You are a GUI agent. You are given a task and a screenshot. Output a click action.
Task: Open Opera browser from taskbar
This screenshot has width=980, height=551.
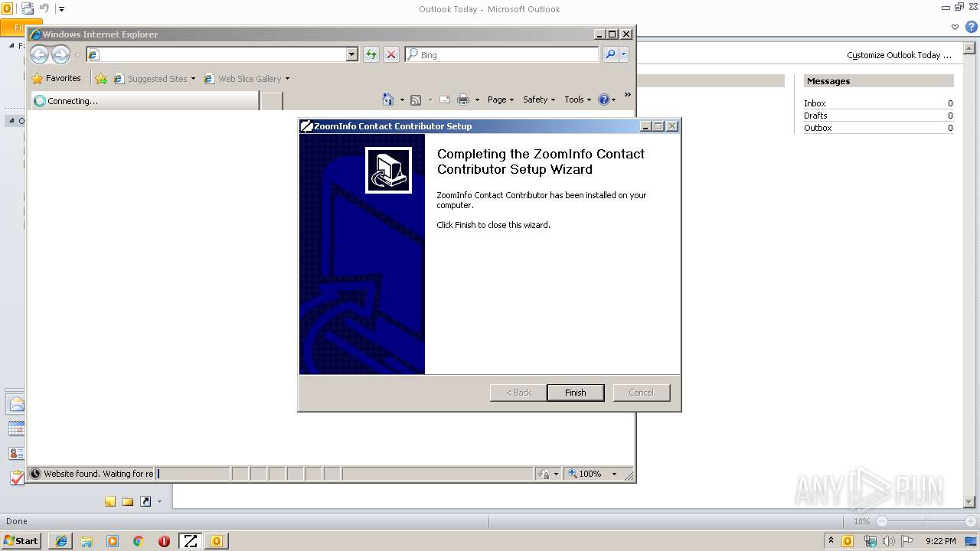pyautogui.click(x=164, y=540)
